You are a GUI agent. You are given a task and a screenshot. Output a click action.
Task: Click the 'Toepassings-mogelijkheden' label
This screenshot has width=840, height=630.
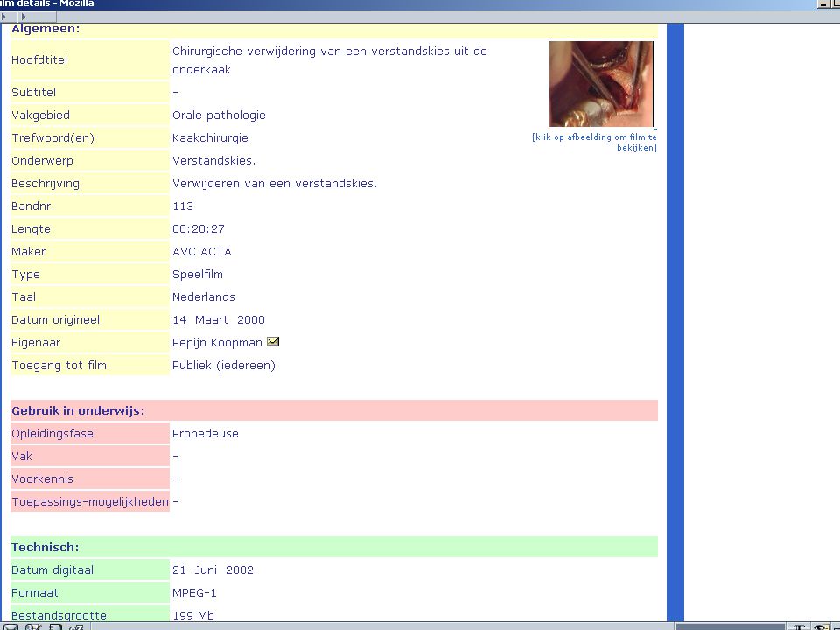pos(90,502)
